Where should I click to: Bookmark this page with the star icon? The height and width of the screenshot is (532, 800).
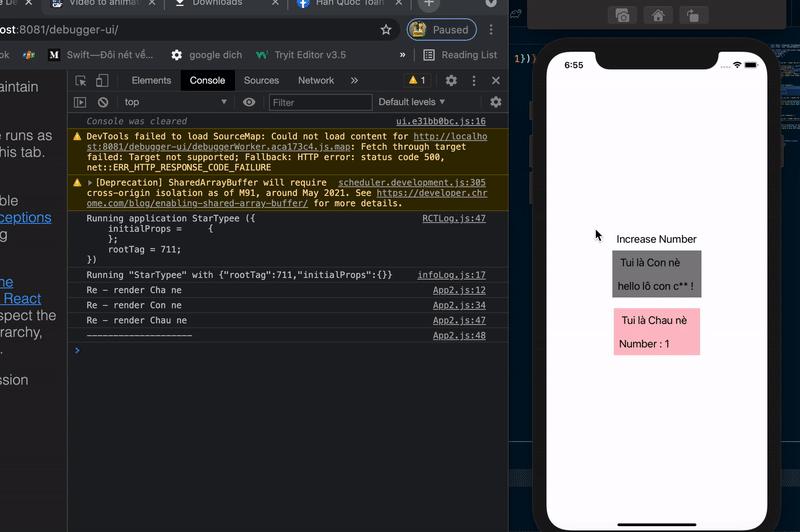click(x=386, y=30)
